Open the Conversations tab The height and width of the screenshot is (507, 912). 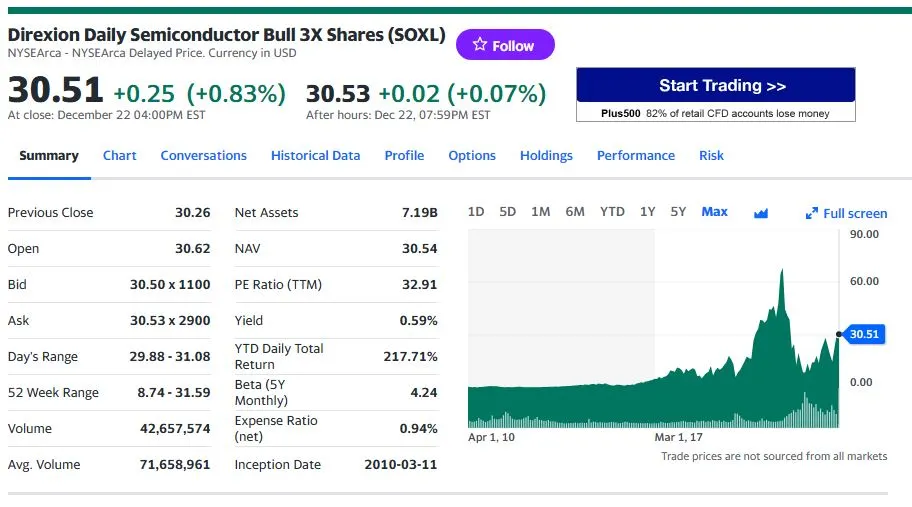(x=203, y=156)
